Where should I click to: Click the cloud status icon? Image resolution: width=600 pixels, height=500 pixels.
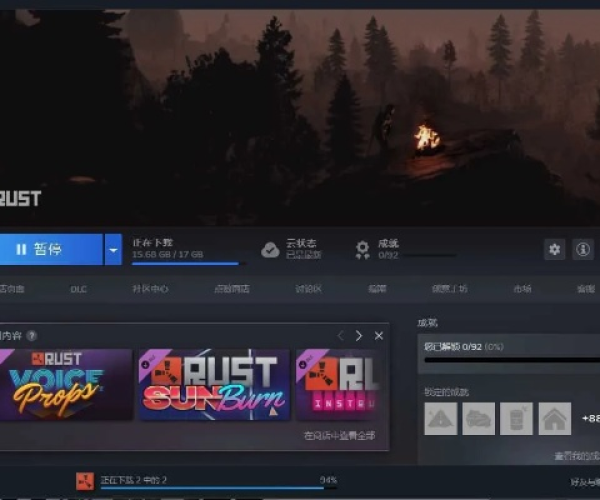tap(270, 250)
